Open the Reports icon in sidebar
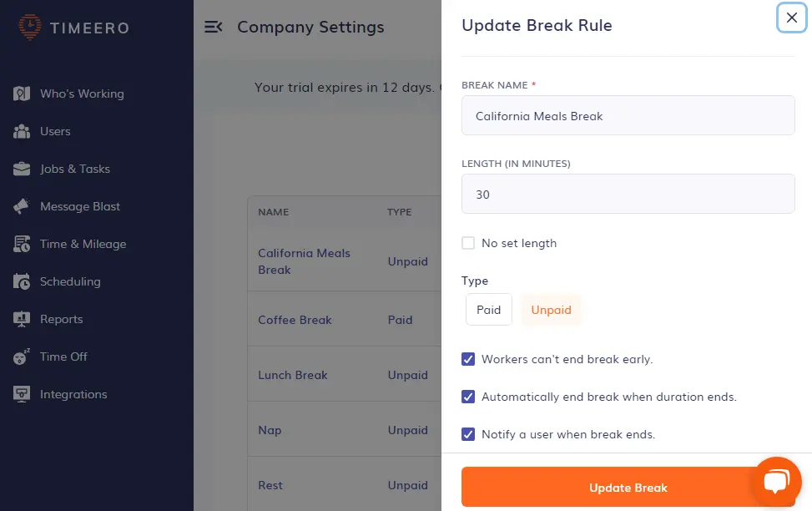 coord(21,319)
